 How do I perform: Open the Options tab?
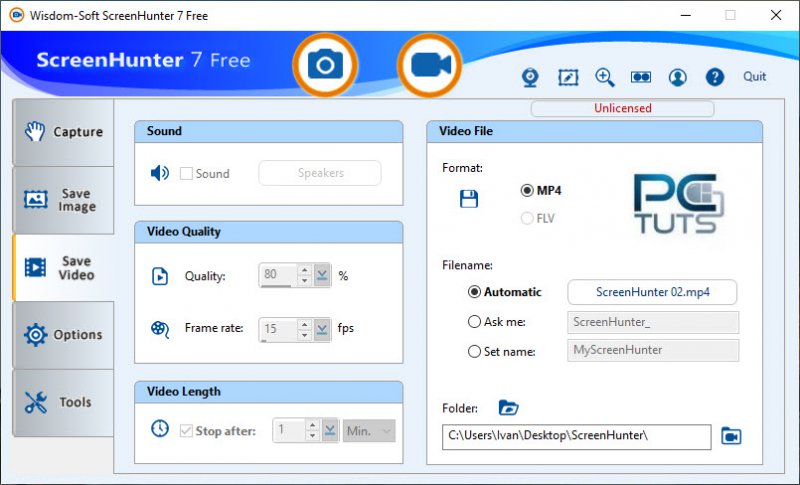(63, 335)
